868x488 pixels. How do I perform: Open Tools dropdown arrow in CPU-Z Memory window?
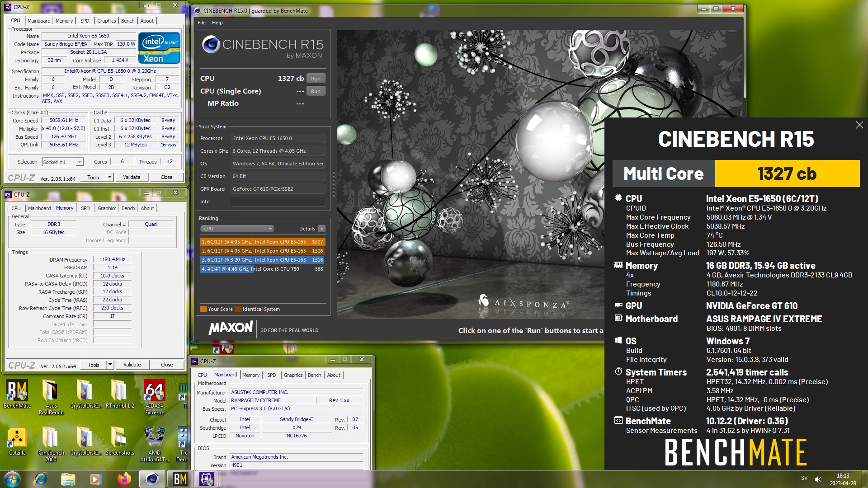point(110,365)
